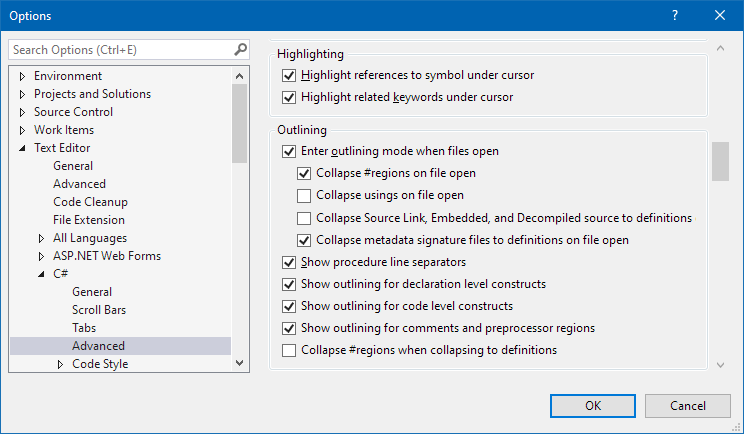Click the Help question mark button

675,16
